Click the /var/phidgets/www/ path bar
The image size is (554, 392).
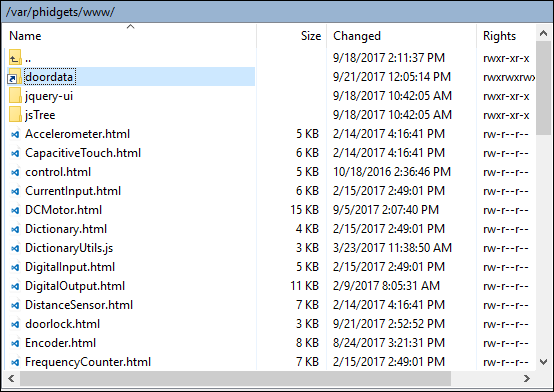(277, 12)
